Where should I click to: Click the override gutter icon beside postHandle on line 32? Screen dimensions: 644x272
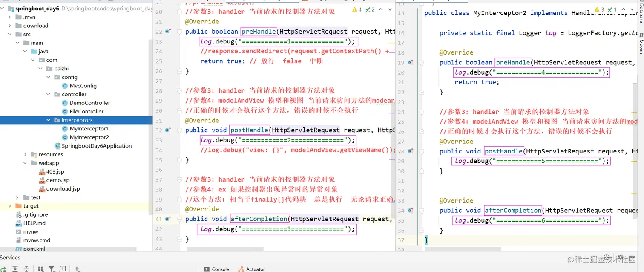coord(168,130)
